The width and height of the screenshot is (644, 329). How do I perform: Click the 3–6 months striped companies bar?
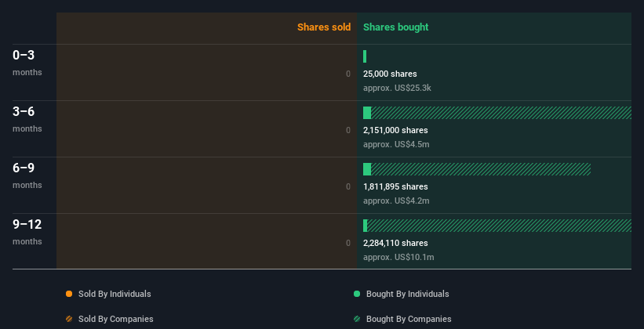500,113
